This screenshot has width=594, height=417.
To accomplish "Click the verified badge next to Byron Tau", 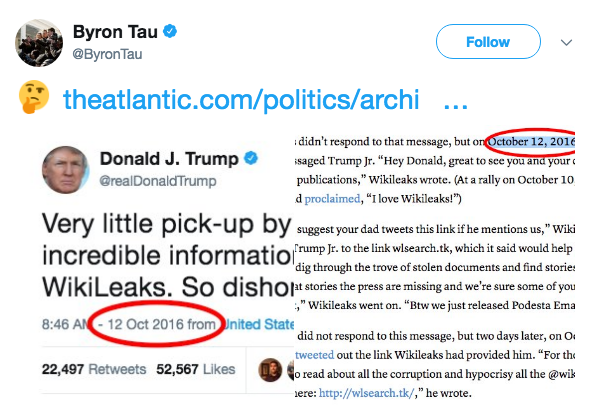I will 170,31.
